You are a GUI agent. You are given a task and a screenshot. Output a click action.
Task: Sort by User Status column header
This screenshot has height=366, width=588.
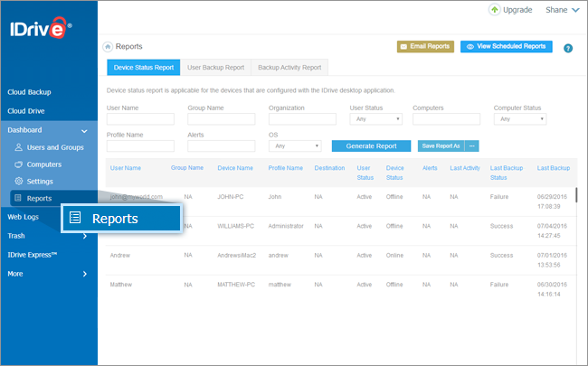[365, 173]
